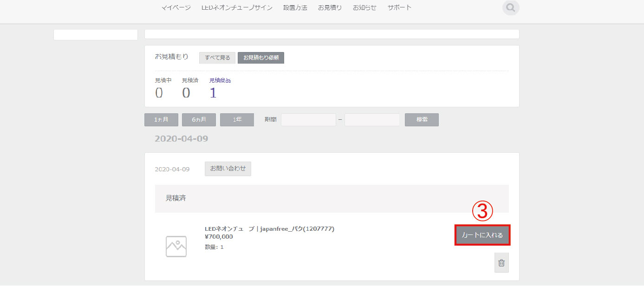Click the お見積もり依頼 button
Viewport: 644px width, 286px height.
point(261,58)
